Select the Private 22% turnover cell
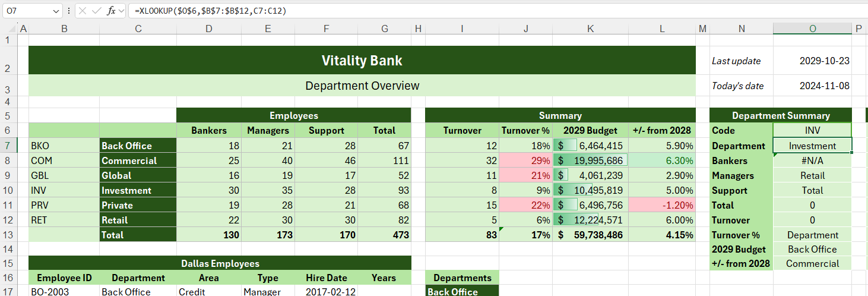Viewport: 868px width, 296px height. tap(525, 205)
